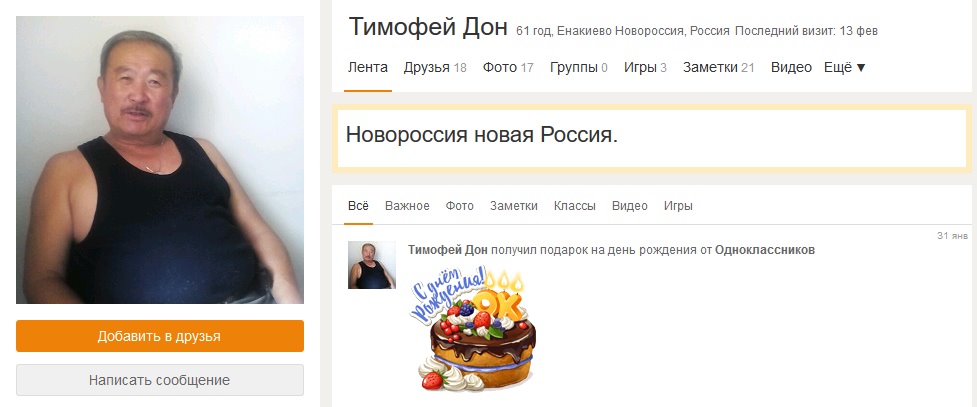Click the Тимофей Дон name in the post

448,250
